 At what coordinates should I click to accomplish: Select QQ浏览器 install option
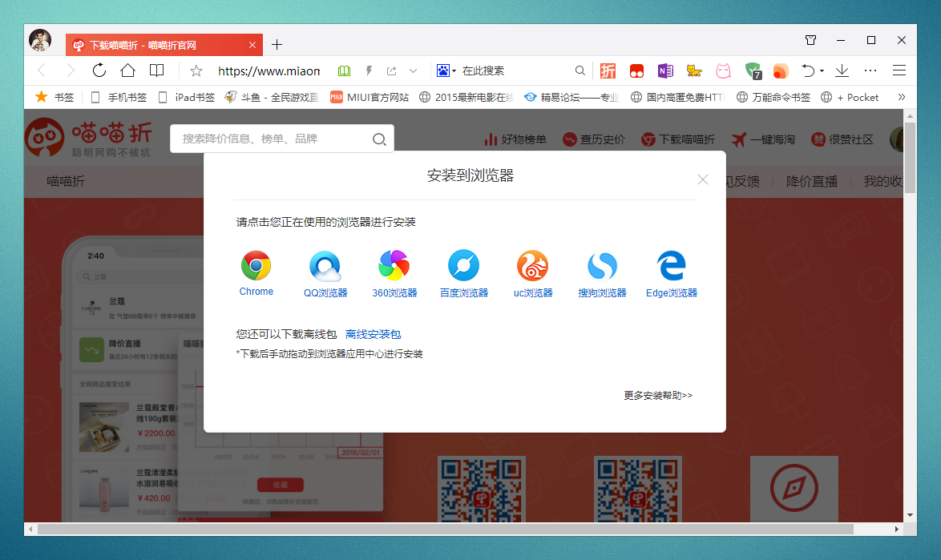pos(325,274)
